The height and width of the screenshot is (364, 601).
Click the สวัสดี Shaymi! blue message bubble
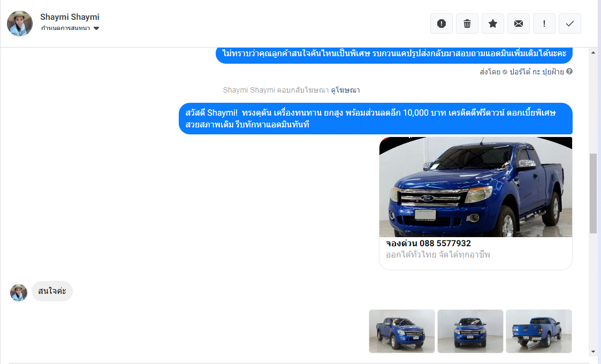(x=376, y=118)
